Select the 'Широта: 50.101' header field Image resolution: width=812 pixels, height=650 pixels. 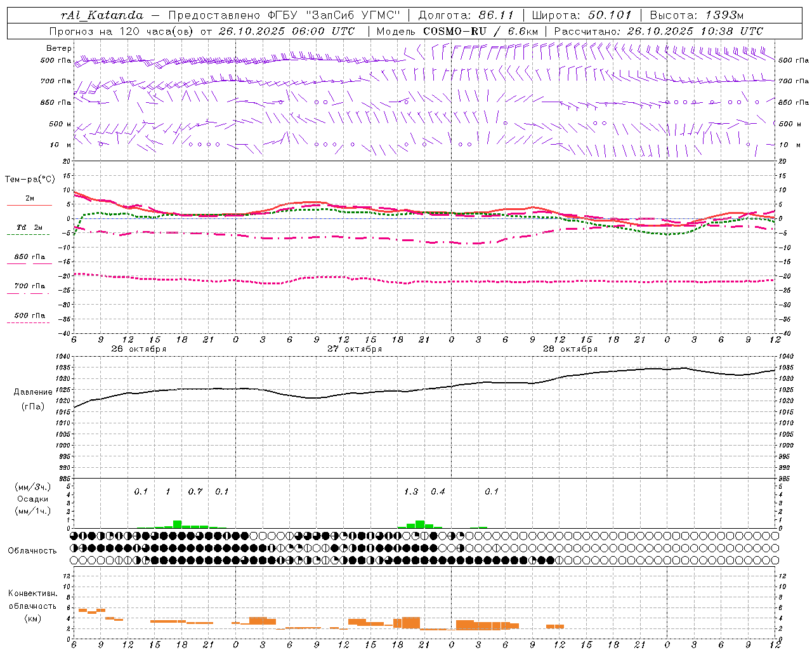click(581, 15)
